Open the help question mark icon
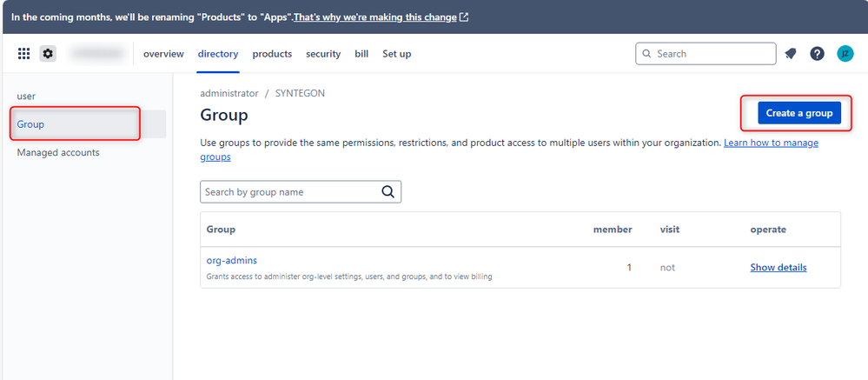Viewport: 868px width, 380px height. [x=817, y=54]
